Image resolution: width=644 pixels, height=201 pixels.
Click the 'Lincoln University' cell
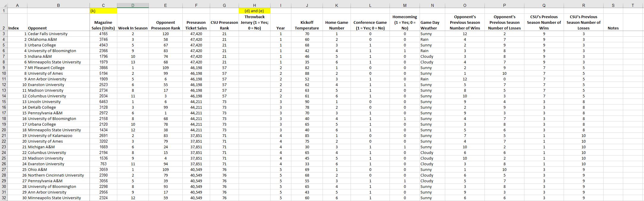[58, 102]
